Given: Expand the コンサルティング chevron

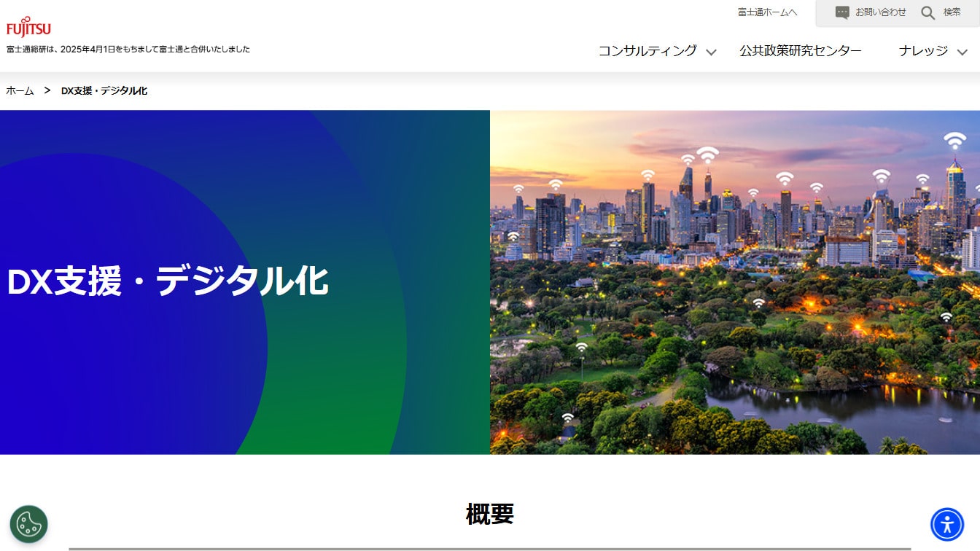Looking at the screenshot, I should pos(711,52).
